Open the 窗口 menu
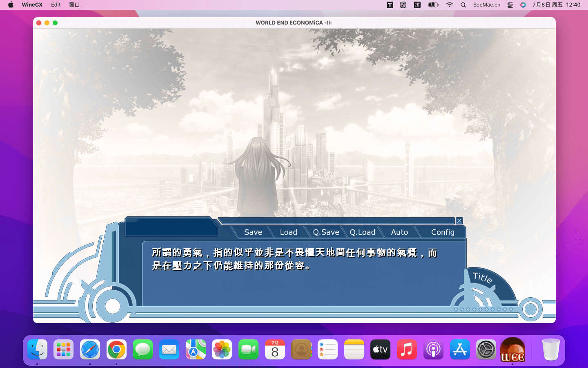This screenshot has height=368, width=588. click(74, 5)
